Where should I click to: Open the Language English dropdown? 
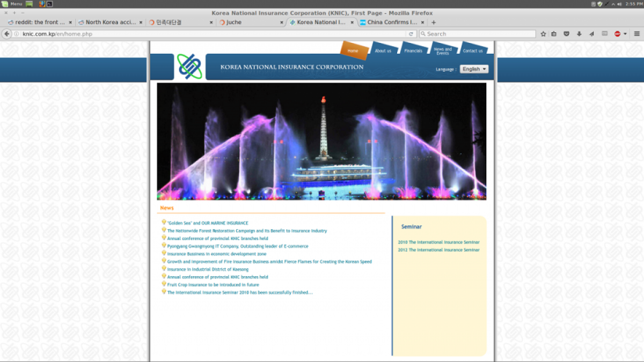474,69
